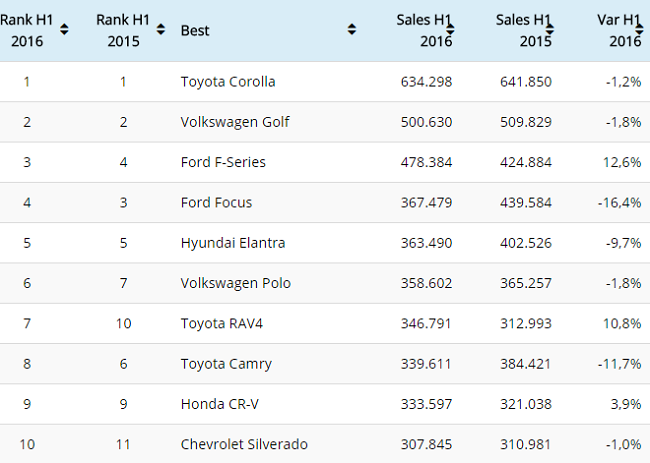Click sort arrows for Rank H1 2016 column
The height and width of the screenshot is (463, 650).
pos(64,30)
